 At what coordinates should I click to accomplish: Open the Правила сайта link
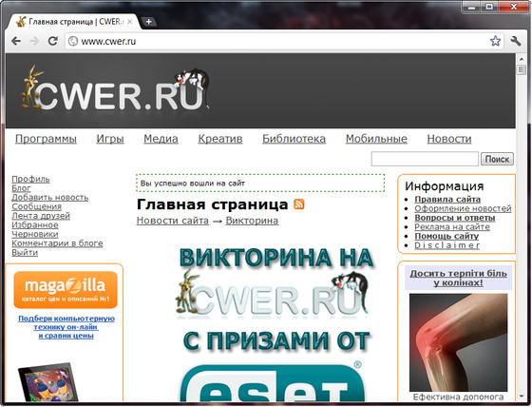(x=447, y=199)
